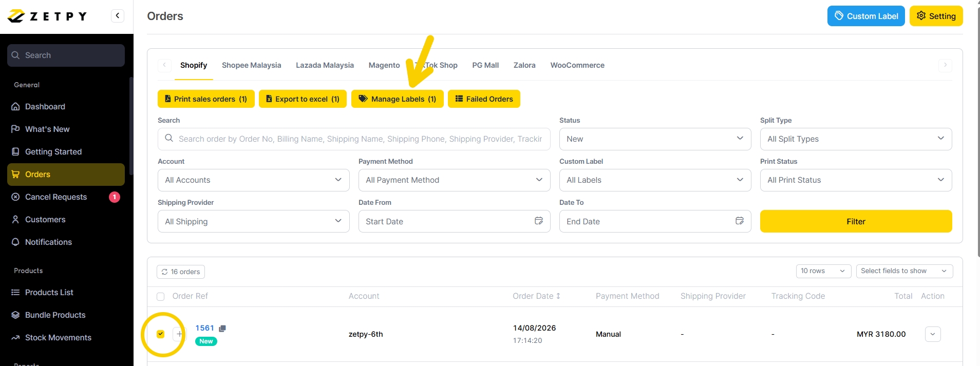Open the All Labels dropdown
The width and height of the screenshot is (980, 366).
point(655,180)
